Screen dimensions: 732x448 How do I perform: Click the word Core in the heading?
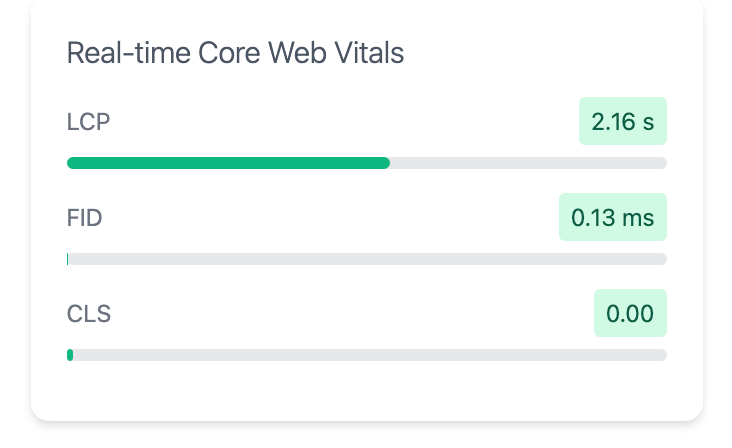(x=229, y=52)
